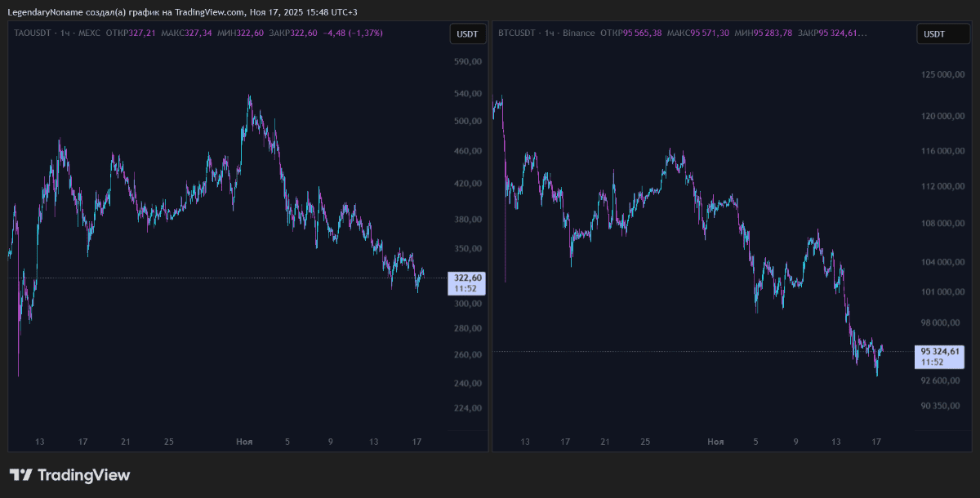
Task: Click the TAOUSDT closing value ЗАКР322,60
Action: click(x=292, y=33)
